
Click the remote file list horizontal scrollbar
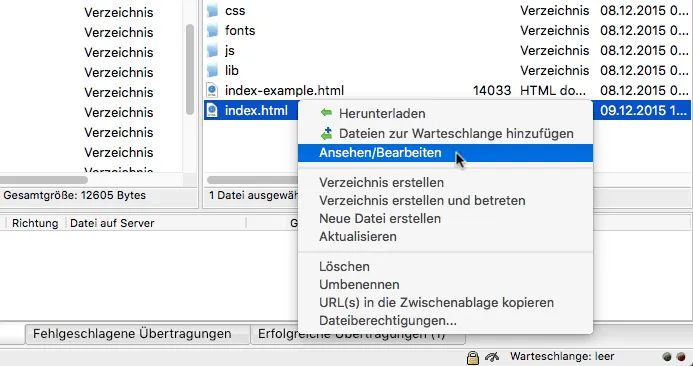(253, 180)
